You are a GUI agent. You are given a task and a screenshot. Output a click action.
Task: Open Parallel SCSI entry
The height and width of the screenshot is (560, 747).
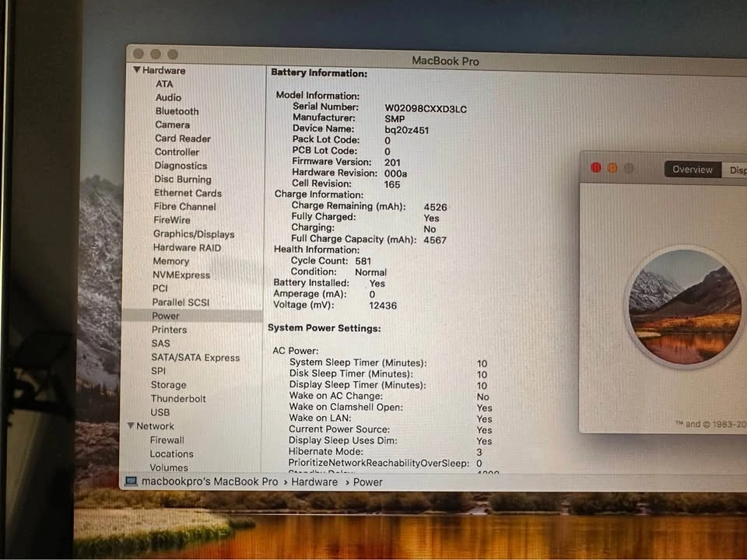click(x=181, y=302)
